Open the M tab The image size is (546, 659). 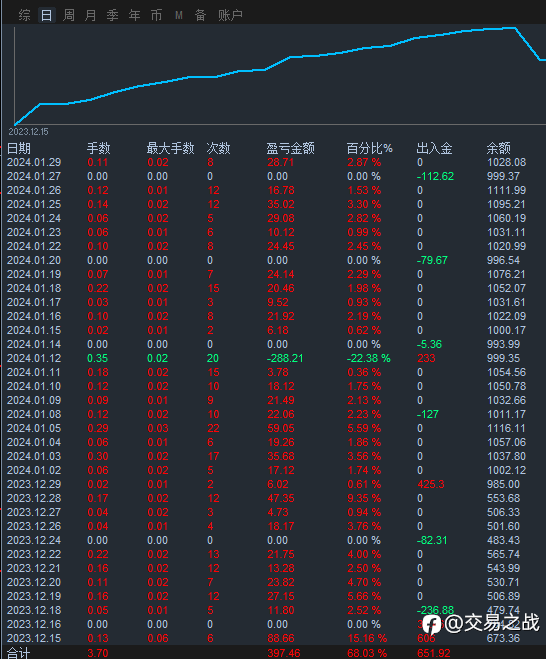click(179, 16)
